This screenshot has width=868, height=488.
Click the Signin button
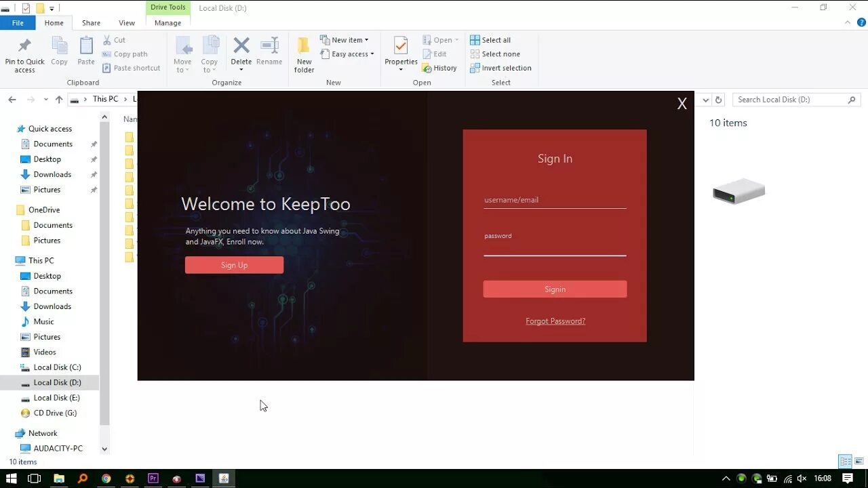555,289
